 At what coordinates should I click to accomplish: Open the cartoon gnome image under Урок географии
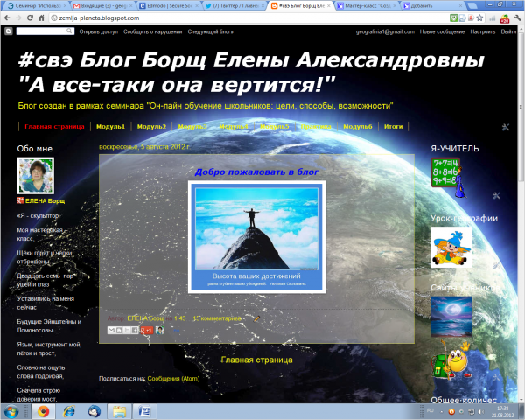click(451, 247)
